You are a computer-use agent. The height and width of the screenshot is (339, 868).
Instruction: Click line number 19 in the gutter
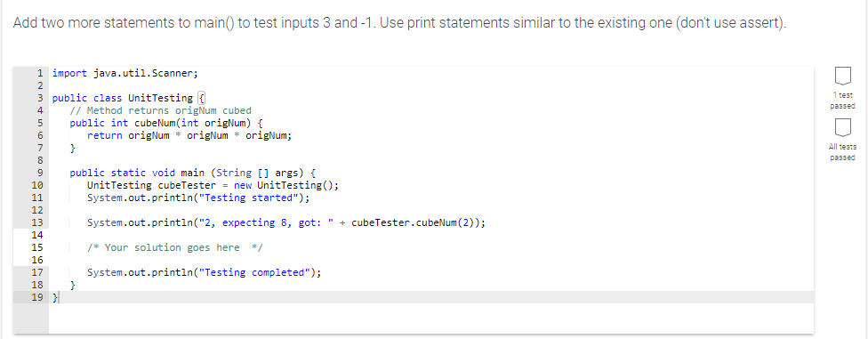[37, 297]
